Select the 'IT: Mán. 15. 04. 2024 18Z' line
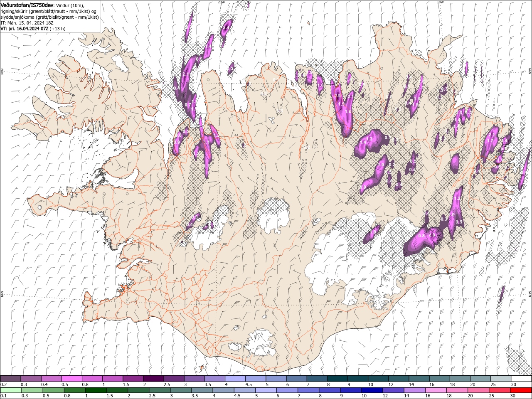This screenshot has height=399, width=532. click(27, 23)
